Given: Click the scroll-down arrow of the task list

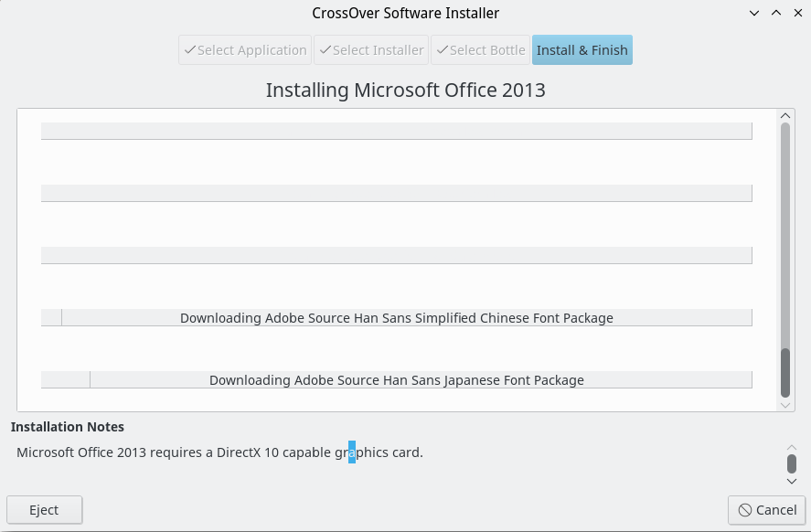Looking at the screenshot, I should click(785, 405).
